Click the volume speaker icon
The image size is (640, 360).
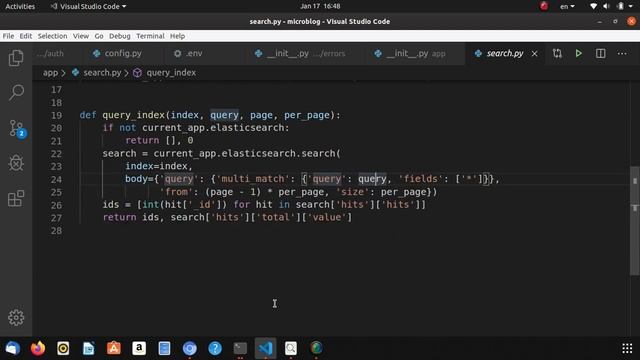click(x=607, y=6)
